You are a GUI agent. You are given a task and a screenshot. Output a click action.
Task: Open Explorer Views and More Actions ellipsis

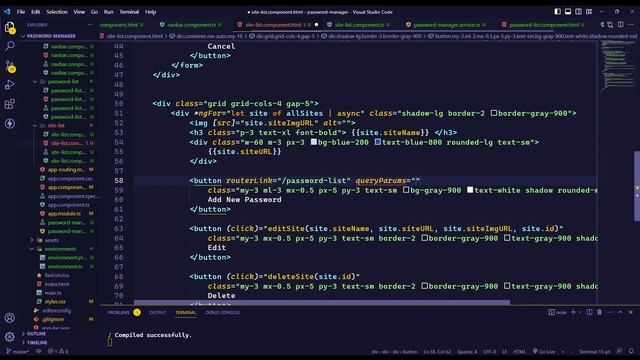90,24
